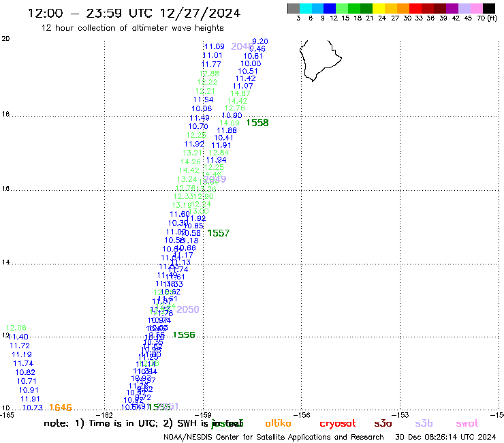Click the wave height value 11.42
Image resolution: width=504 pixels, height=443 pixels.
(x=246, y=78)
